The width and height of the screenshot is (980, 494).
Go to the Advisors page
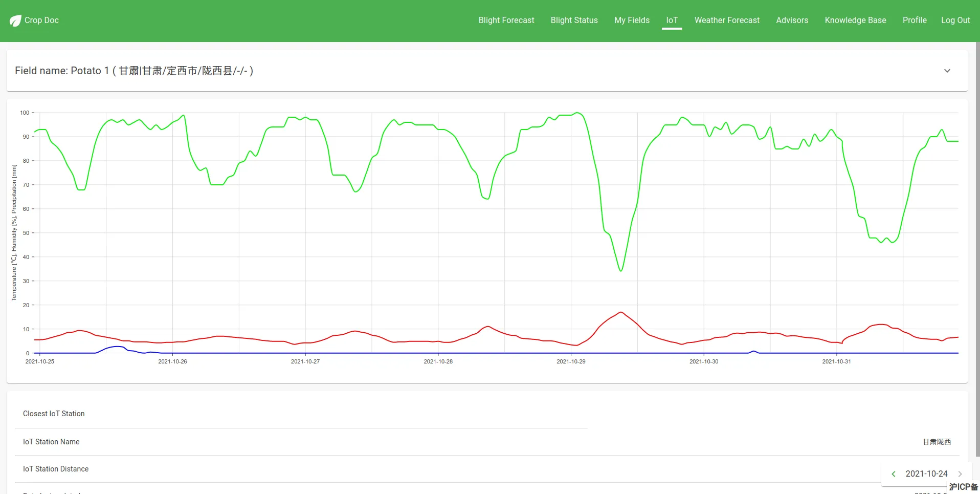tap(792, 20)
